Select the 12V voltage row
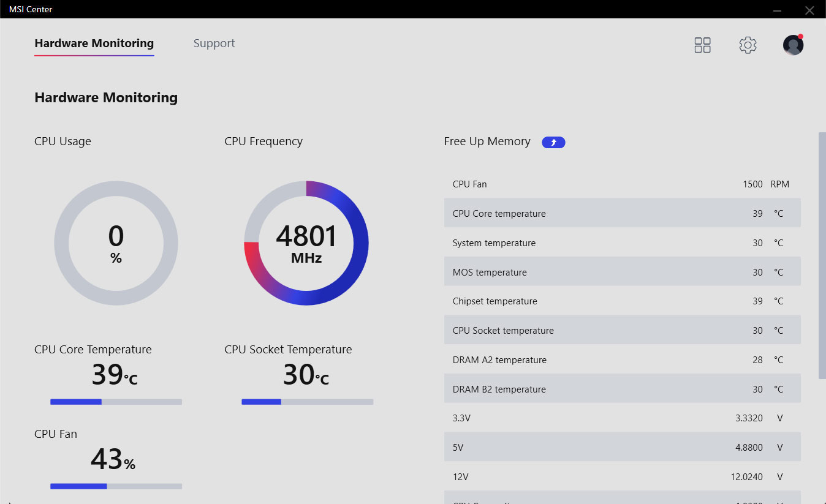This screenshot has width=826, height=504. [622, 477]
